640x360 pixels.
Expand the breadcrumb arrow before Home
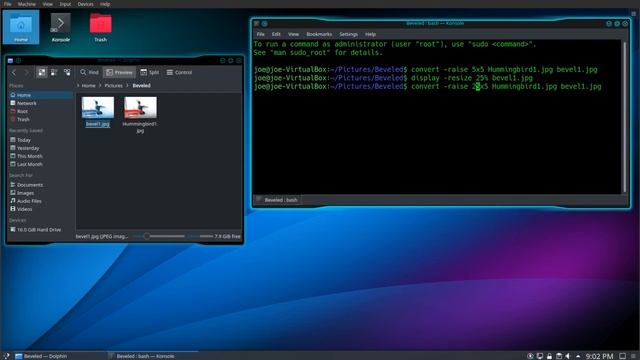pos(78,86)
